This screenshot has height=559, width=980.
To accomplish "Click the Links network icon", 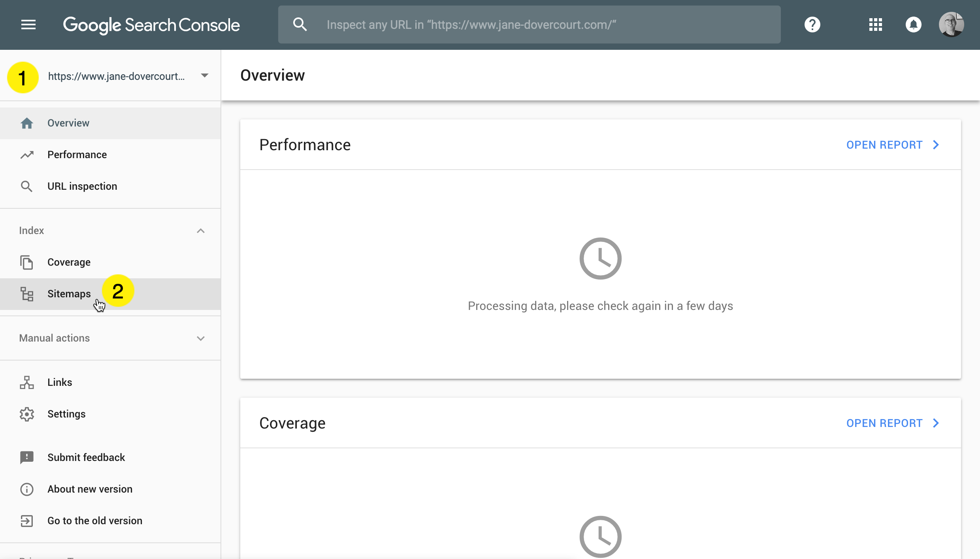I will point(27,383).
